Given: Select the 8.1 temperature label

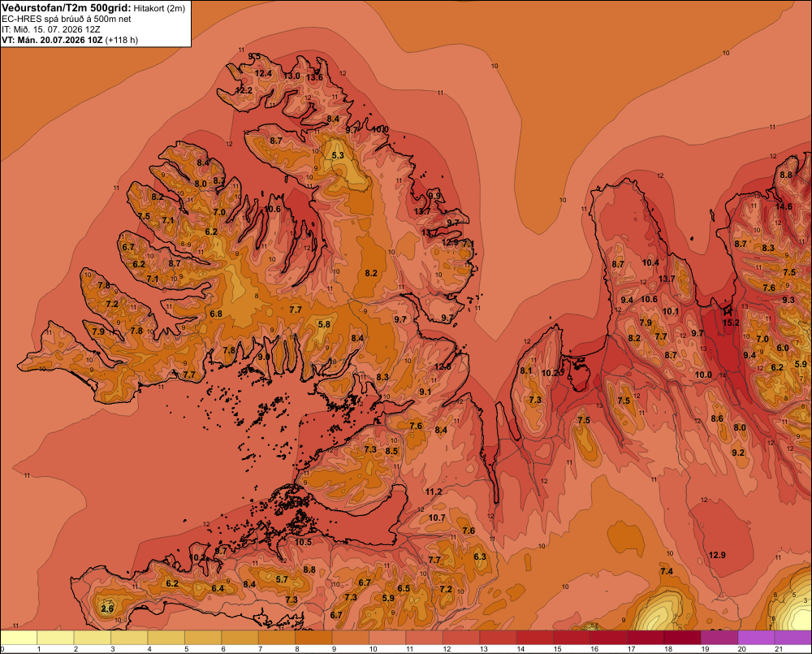Looking at the screenshot, I should [525, 370].
